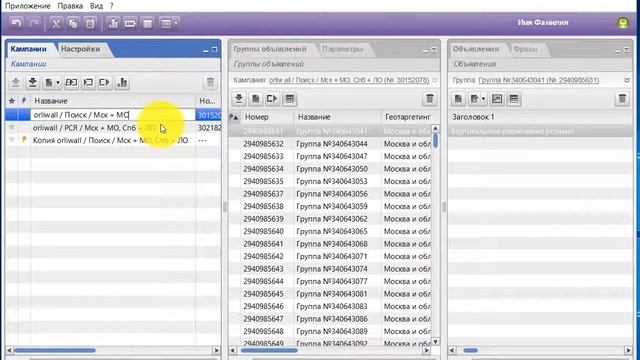Click the campaign link orliwall / Поиск in Ad Groups
This screenshot has height=360, width=640.
[349, 80]
